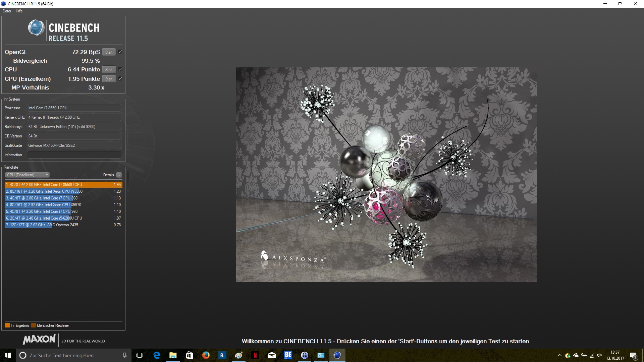The width and height of the screenshot is (644, 362).
Task: Open the CPU (Einzelkern) ranking dropdown
Action: tap(28, 175)
